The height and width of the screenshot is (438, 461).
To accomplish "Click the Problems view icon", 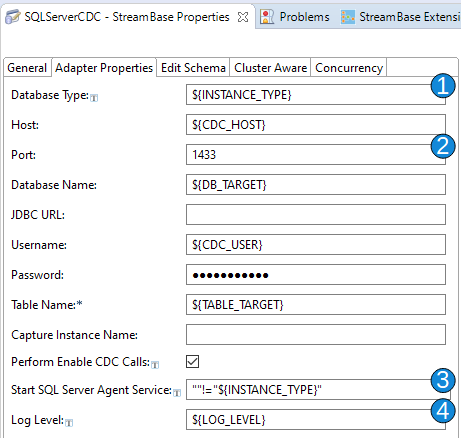I will click(x=267, y=17).
